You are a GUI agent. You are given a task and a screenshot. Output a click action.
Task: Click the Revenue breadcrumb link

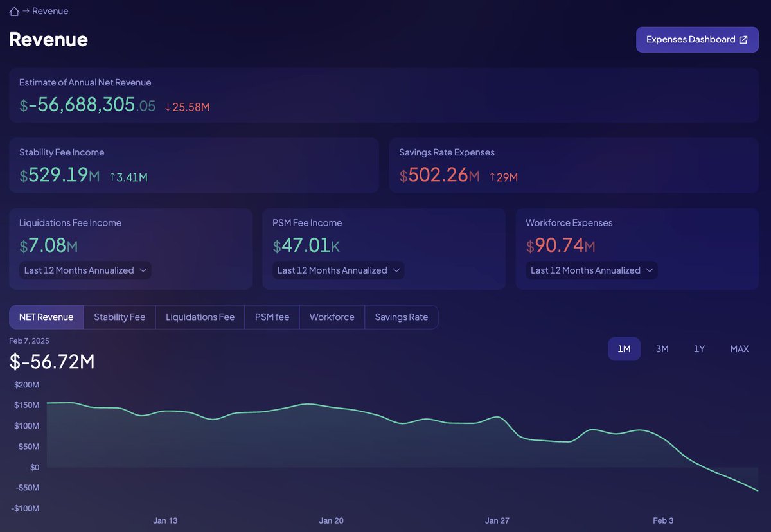tap(51, 11)
